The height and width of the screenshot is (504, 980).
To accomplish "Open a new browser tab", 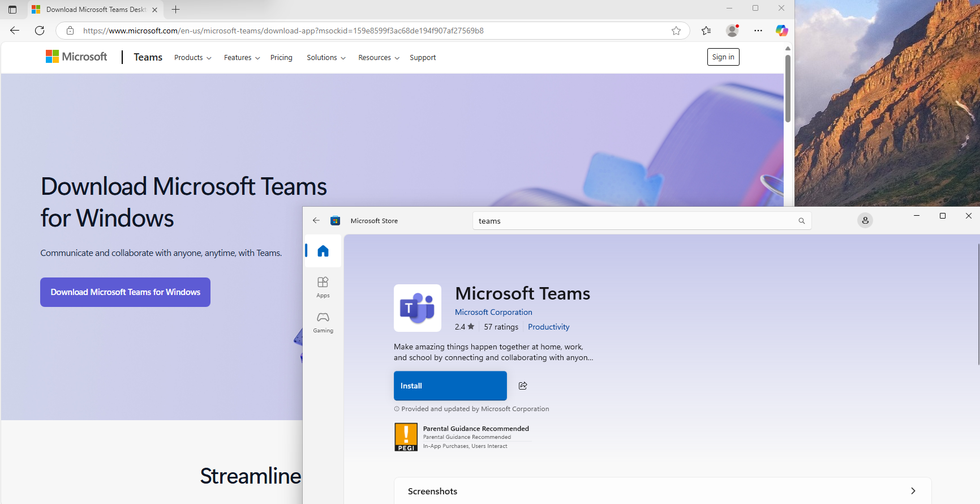I will point(175,10).
